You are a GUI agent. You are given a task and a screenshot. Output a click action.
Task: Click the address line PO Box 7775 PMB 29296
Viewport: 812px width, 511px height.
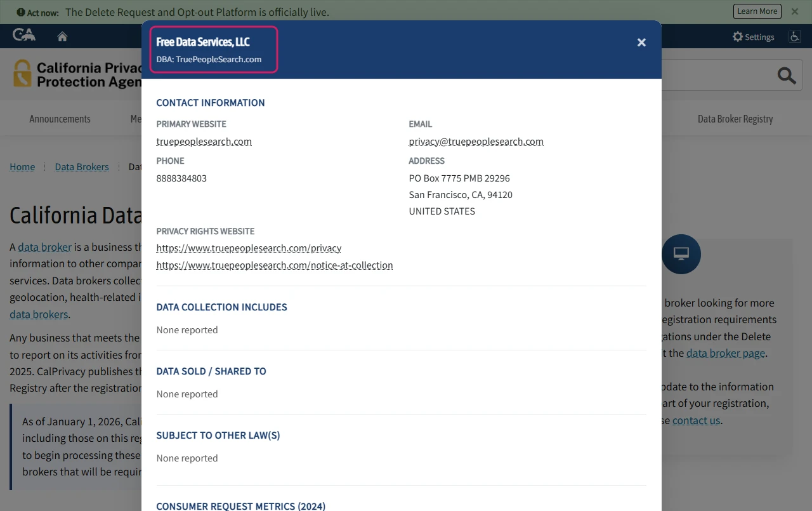pos(459,178)
